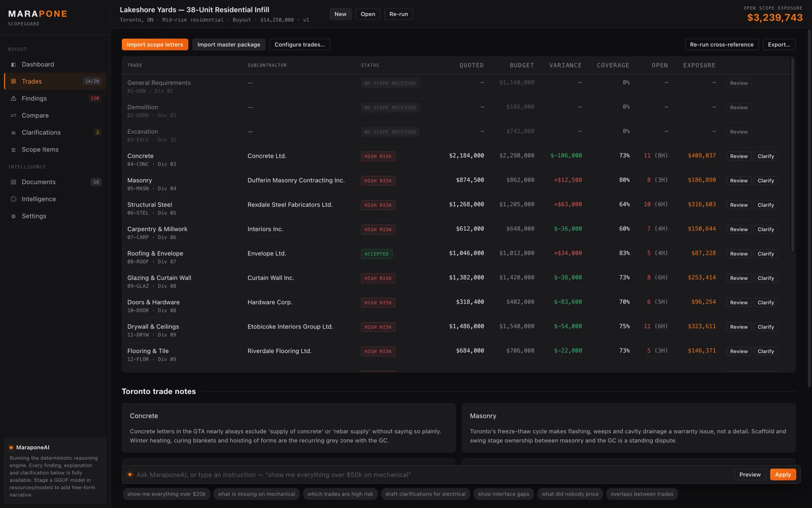
Task: Open the Export… menu
Action: click(x=779, y=44)
